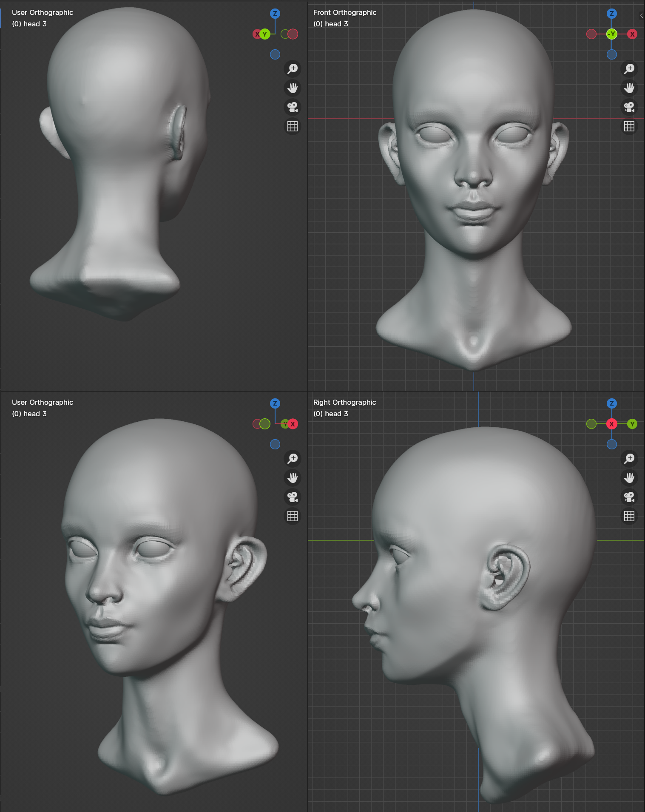Click zoom magnifier in back-of-head viewport
The height and width of the screenshot is (812, 645).
coord(293,68)
